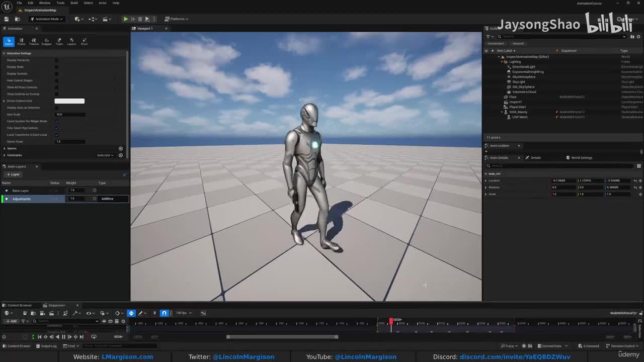The image size is (644, 362).
Task: Add a new anim layer with Layer button
Action: click(13, 174)
